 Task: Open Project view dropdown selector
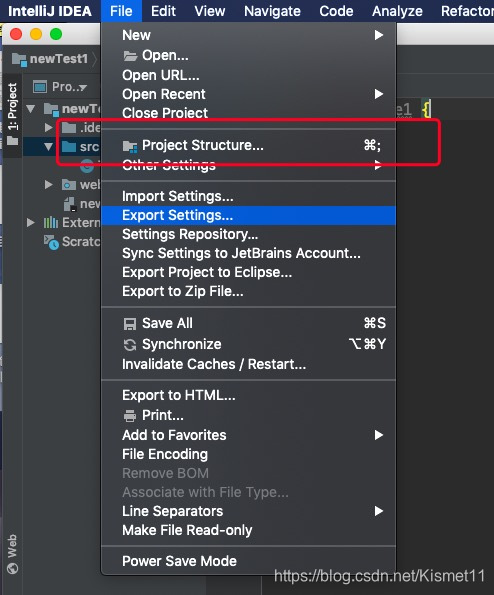tap(70, 87)
